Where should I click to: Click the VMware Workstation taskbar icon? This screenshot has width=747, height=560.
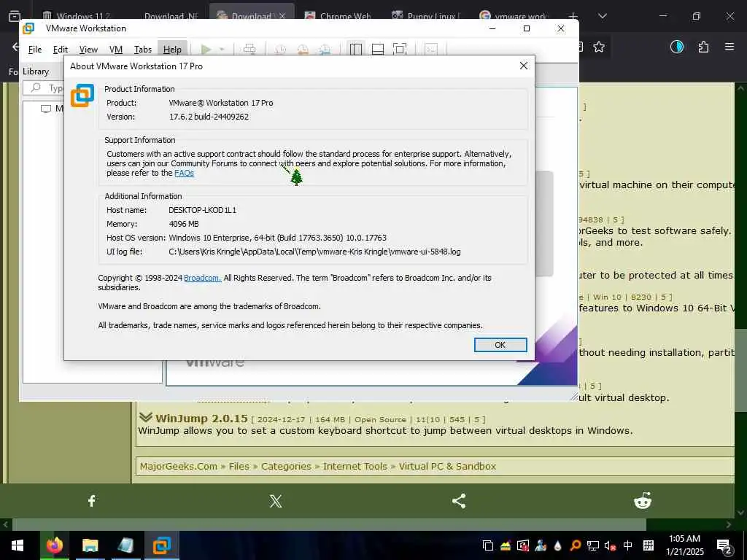pos(161,545)
